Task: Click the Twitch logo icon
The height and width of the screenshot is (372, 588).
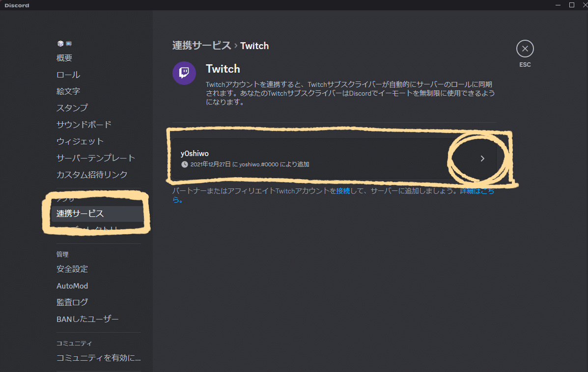Action: (x=184, y=73)
